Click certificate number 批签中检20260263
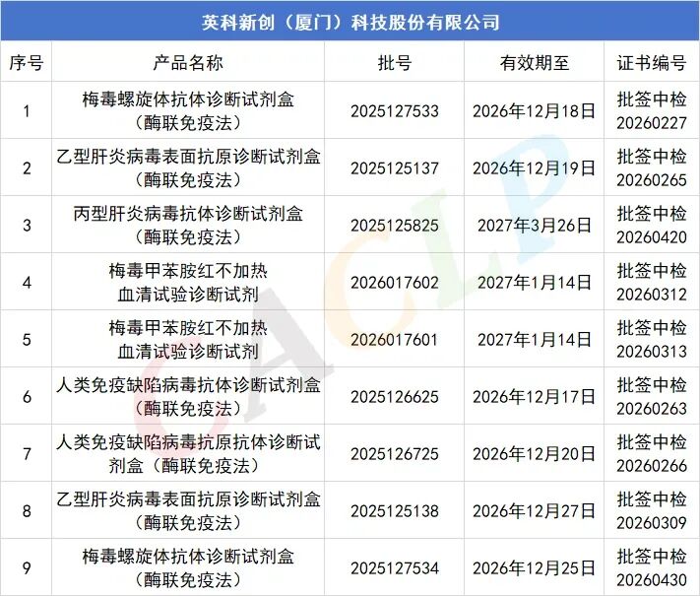The width and height of the screenshot is (700, 596). pyautogui.click(x=652, y=397)
